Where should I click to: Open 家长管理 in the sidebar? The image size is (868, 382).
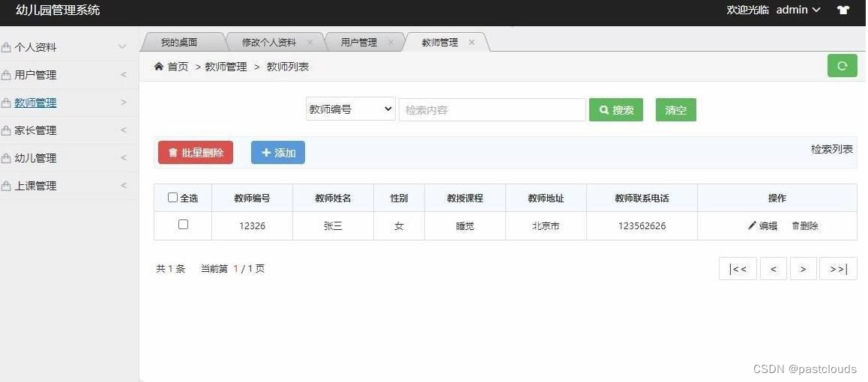pyautogui.click(x=35, y=131)
